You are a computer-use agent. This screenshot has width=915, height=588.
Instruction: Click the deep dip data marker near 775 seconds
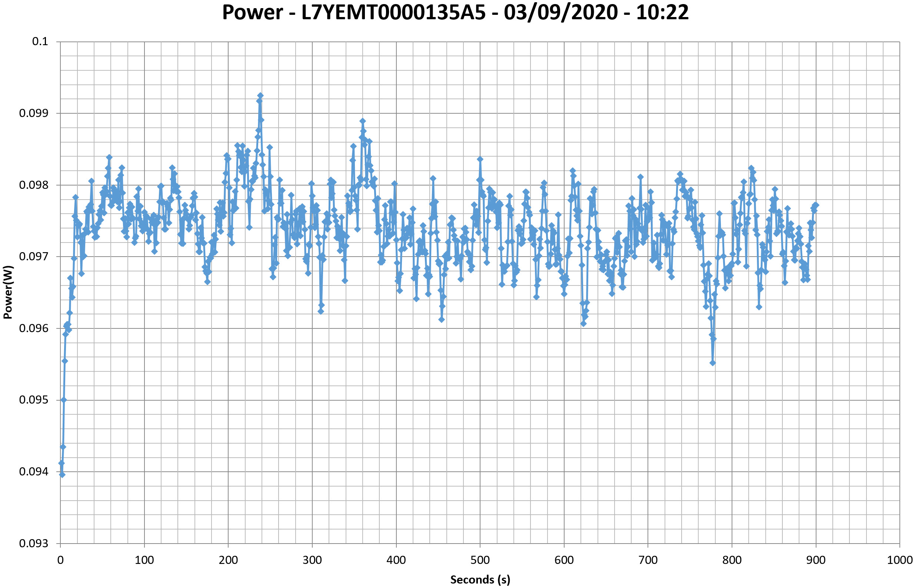point(713,363)
